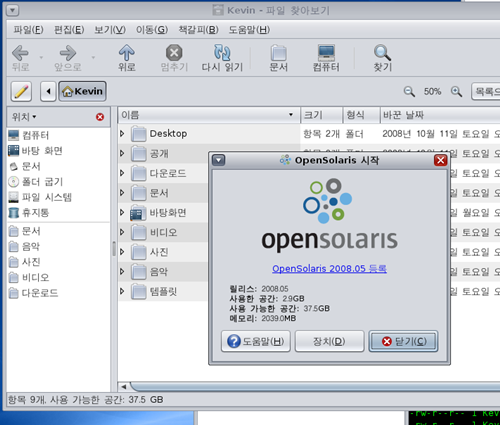Expand the Desktop folder row
The width and height of the screenshot is (500, 425).
[122, 133]
